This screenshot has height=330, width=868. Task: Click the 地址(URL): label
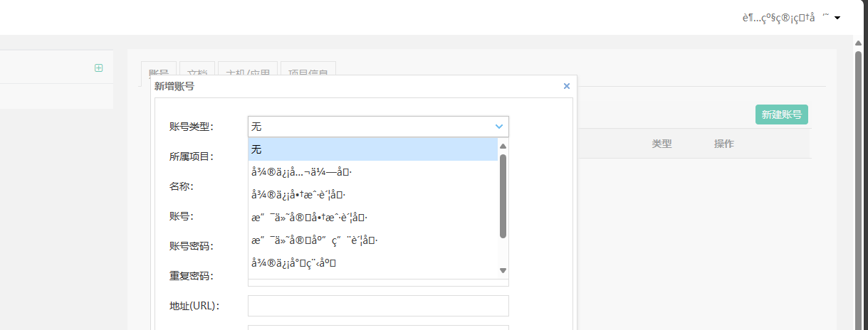[x=194, y=306]
